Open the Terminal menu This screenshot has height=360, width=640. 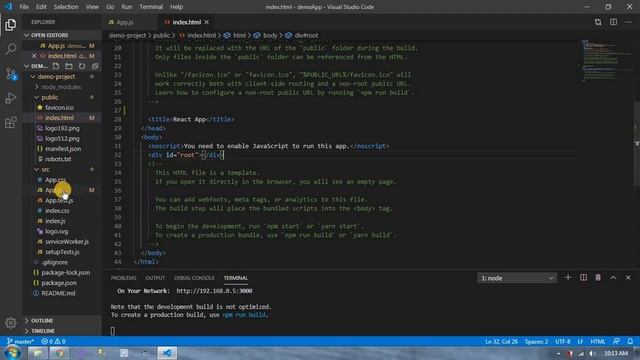point(151,7)
